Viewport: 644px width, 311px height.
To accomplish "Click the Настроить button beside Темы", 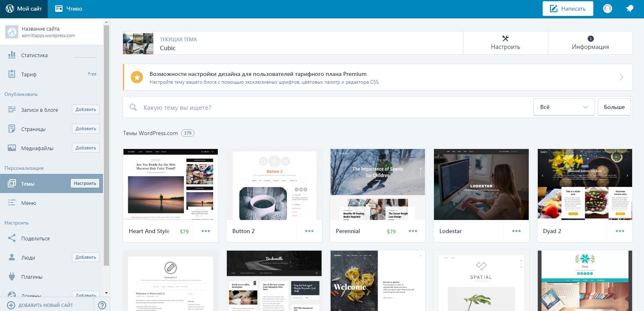I will [x=85, y=183].
